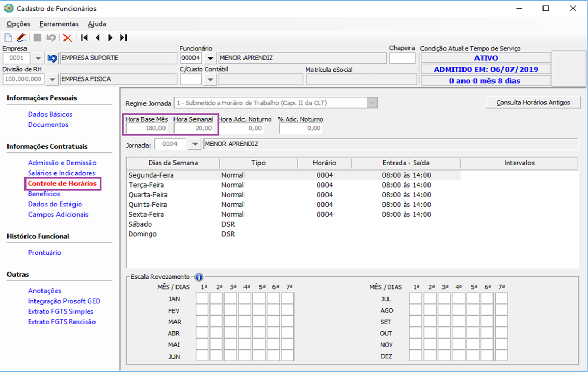Select the Quinta-Feira row

click(x=293, y=205)
